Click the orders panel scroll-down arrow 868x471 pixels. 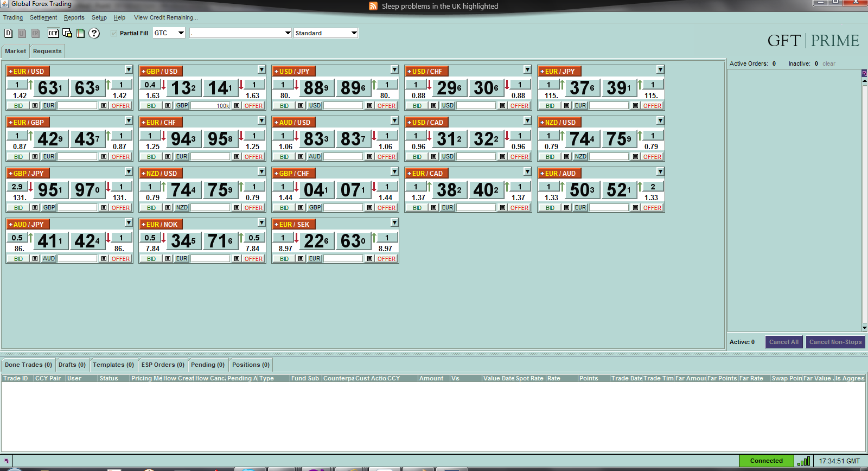pyautogui.click(x=865, y=328)
